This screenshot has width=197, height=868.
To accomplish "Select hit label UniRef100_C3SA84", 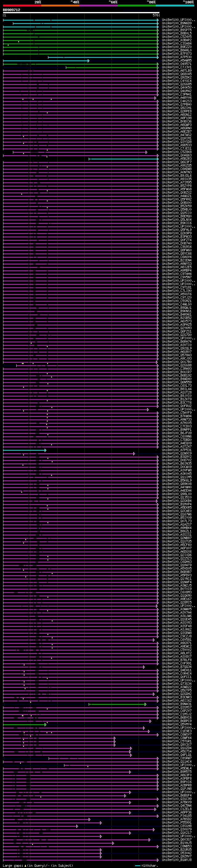I will click(177, 43).
